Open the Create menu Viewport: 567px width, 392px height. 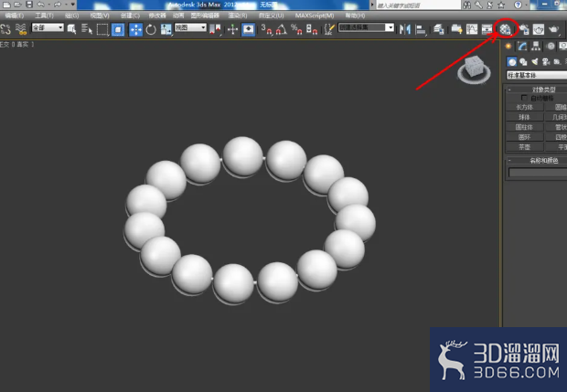tap(130, 16)
